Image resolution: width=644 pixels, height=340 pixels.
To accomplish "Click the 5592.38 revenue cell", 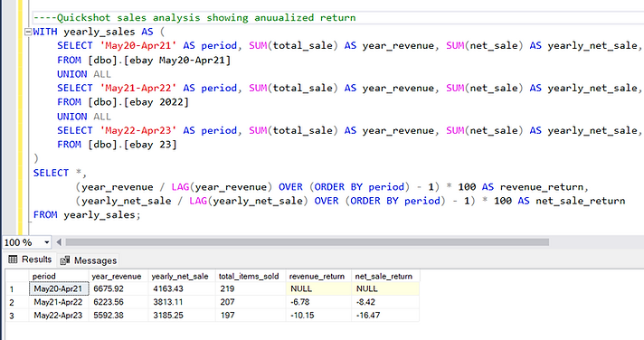I will 118,316.
